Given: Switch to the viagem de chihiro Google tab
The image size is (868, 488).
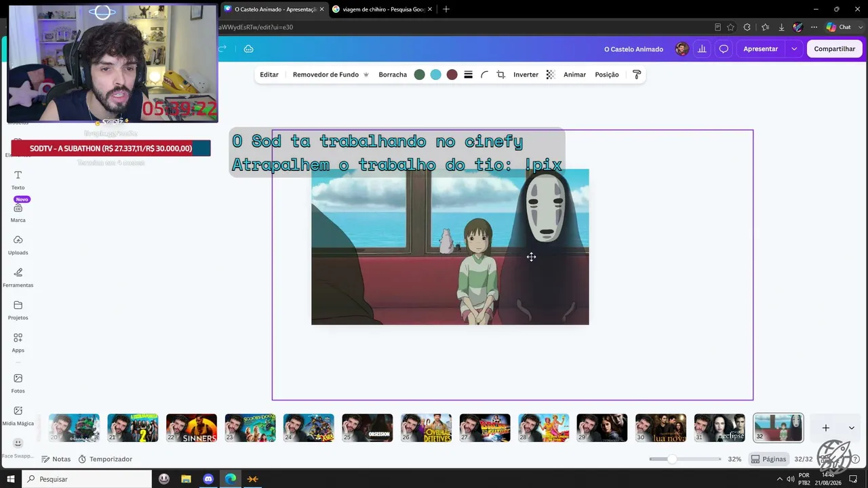Looking at the screenshot, I should 382,9.
